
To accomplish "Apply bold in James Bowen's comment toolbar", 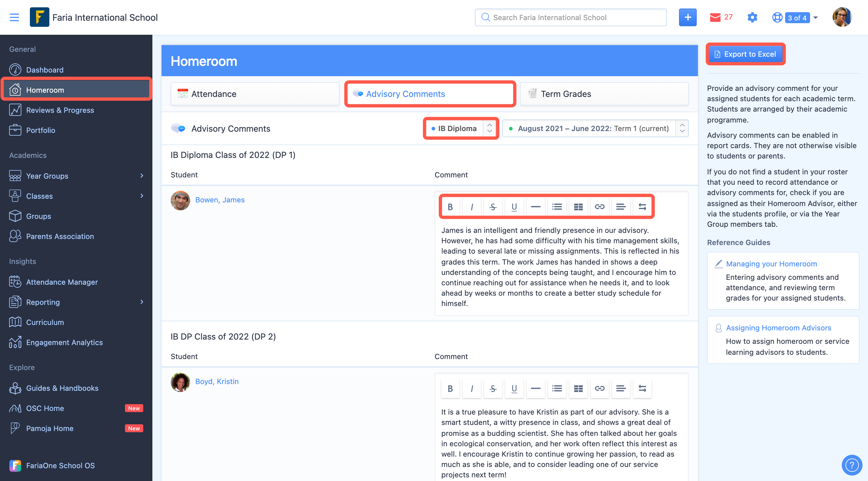I will 450,207.
